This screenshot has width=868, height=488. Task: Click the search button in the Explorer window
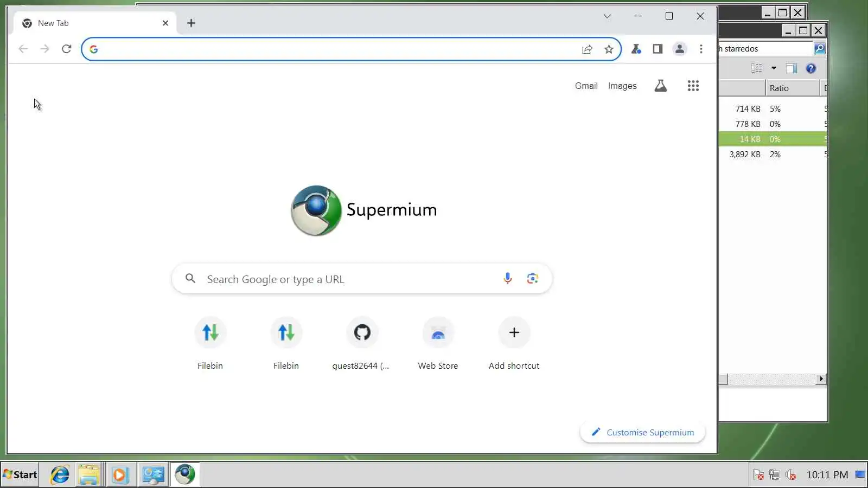tap(819, 49)
